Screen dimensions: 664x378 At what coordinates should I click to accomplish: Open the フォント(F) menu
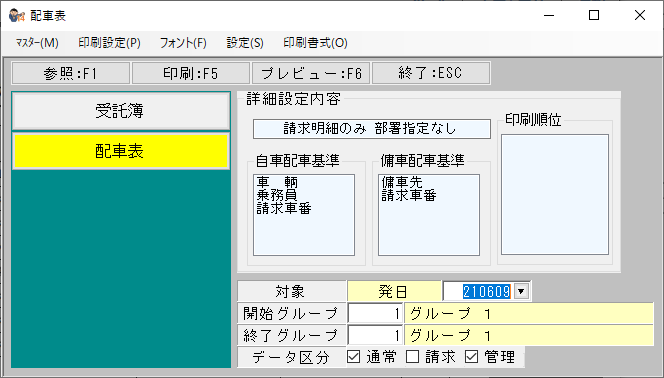pyautogui.click(x=183, y=43)
